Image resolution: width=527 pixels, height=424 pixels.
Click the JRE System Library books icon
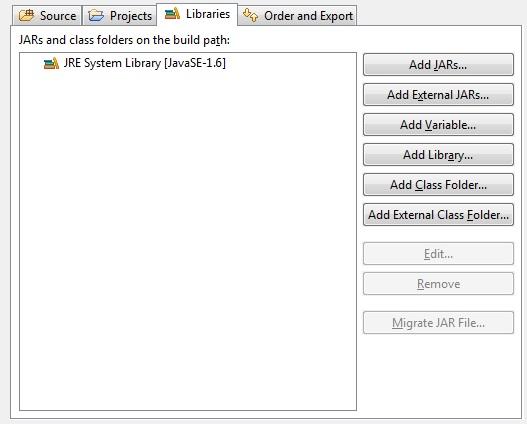click(51, 63)
